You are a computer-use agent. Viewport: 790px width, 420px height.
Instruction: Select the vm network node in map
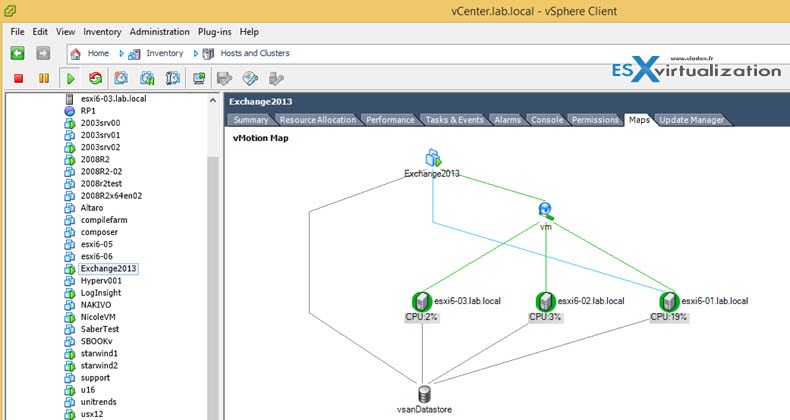click(x=546, y=211)
